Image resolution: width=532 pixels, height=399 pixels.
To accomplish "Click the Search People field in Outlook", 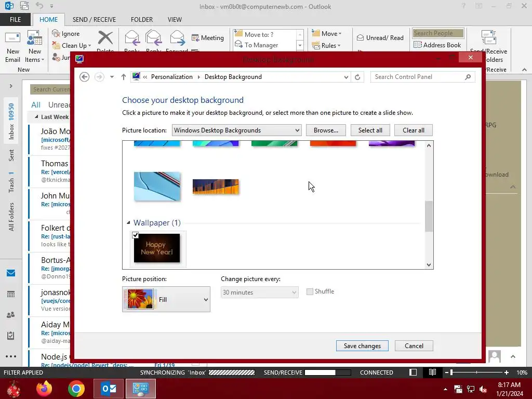I will 438,33.
